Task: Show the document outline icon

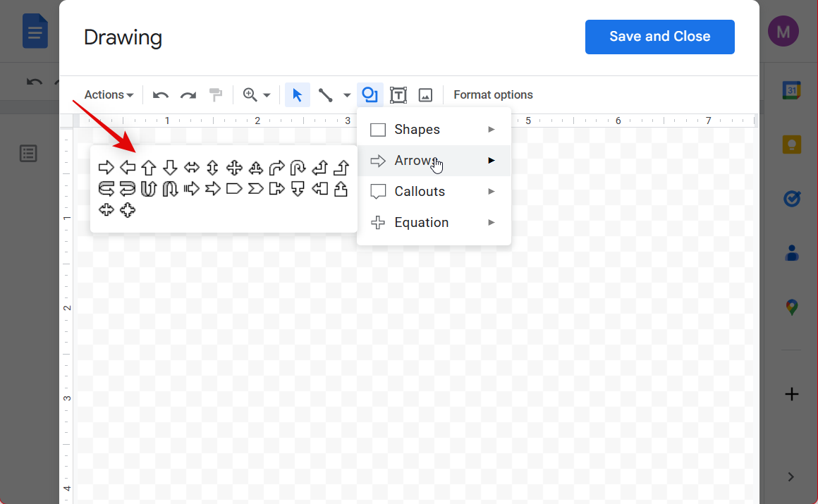Action: tap(28, 154)
